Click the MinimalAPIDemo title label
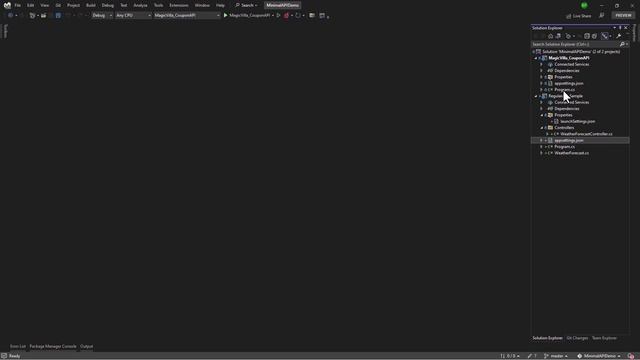The height and width of the screenshot is (360, 640). [282, 5]
